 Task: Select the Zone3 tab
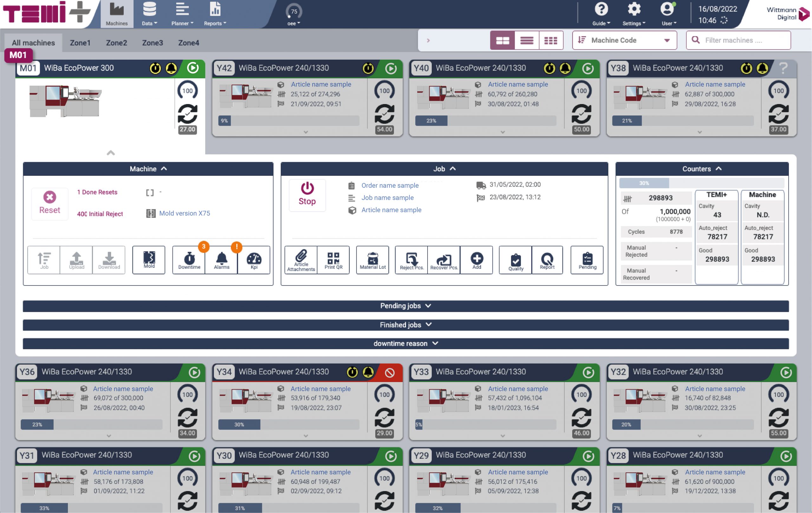(x=153, y=43)
